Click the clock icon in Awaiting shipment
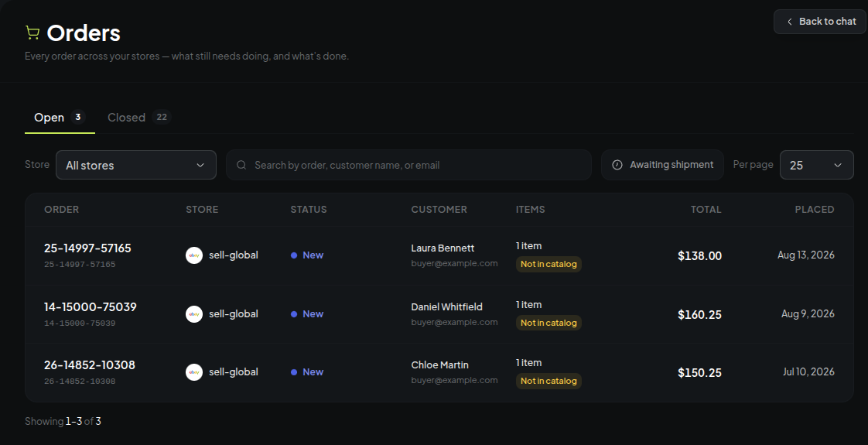This screenshot has width=868, height=445. [617, 165]
